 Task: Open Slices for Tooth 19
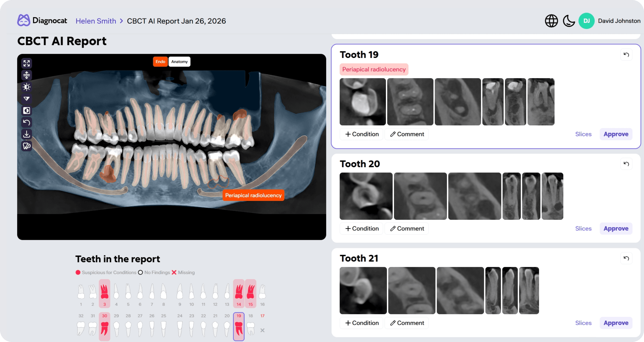pos(583,134)
